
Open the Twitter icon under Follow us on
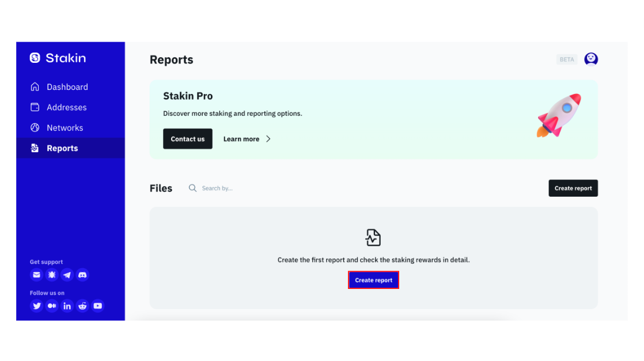[36, 306]
